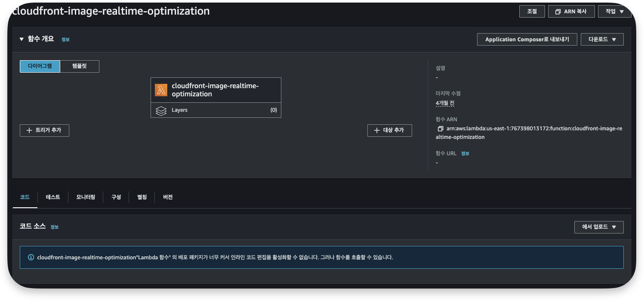This screenshot has width=644, height=301.
Task: Click the ARN 복사 button
Action: click(571, 12)
